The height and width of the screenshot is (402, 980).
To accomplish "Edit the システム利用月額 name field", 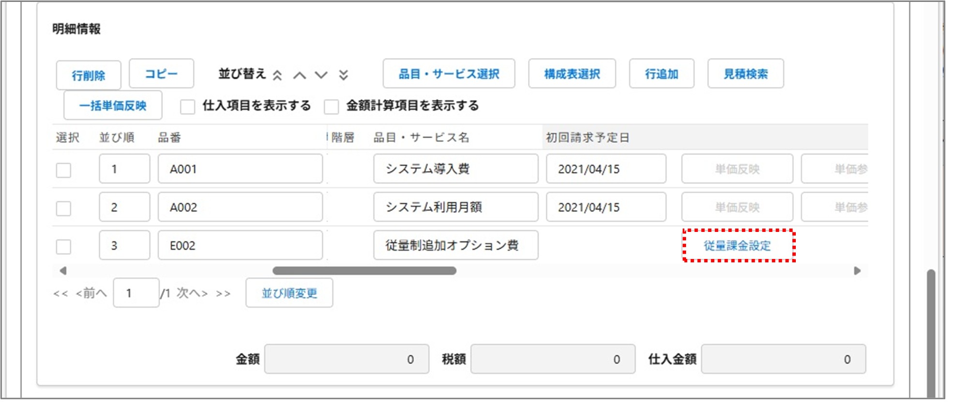I will click(x=456, y=207).
